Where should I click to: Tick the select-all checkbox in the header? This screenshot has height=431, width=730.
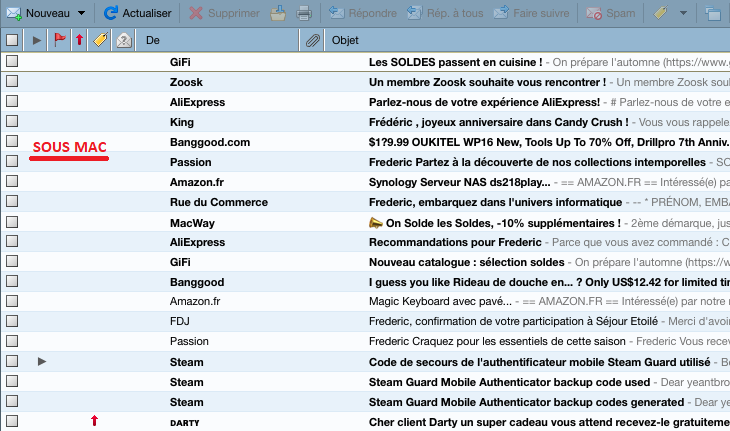tap(12, 40)
